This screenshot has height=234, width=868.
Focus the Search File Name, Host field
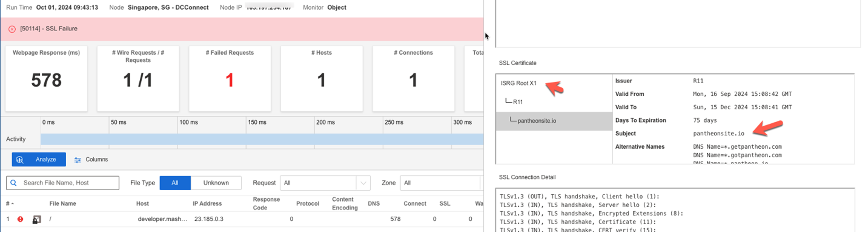[x=62, y=183]
